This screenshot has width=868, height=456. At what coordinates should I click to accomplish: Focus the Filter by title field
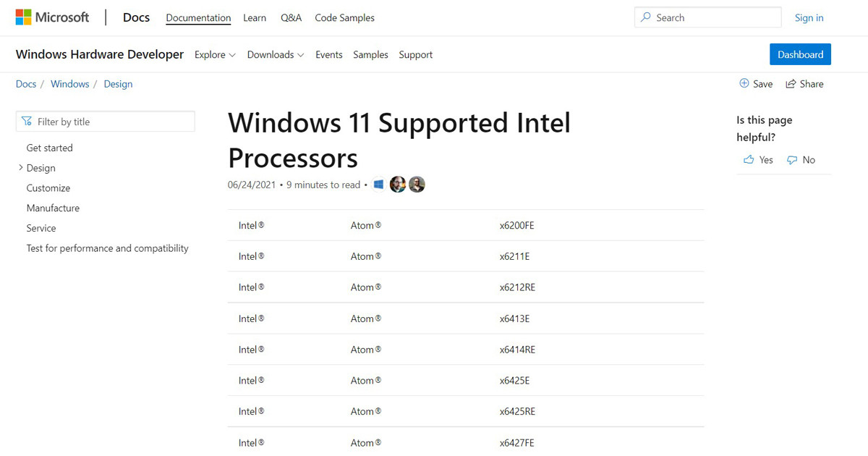point(109,122)
